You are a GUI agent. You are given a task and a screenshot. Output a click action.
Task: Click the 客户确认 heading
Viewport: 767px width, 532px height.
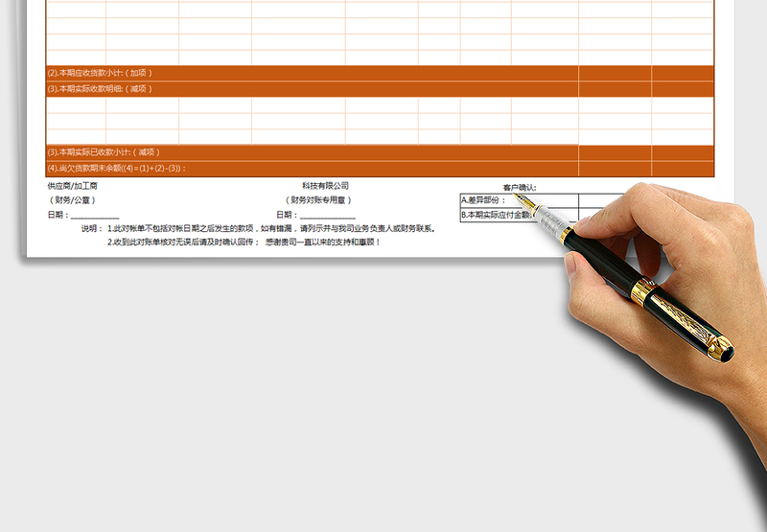[520, 188]
